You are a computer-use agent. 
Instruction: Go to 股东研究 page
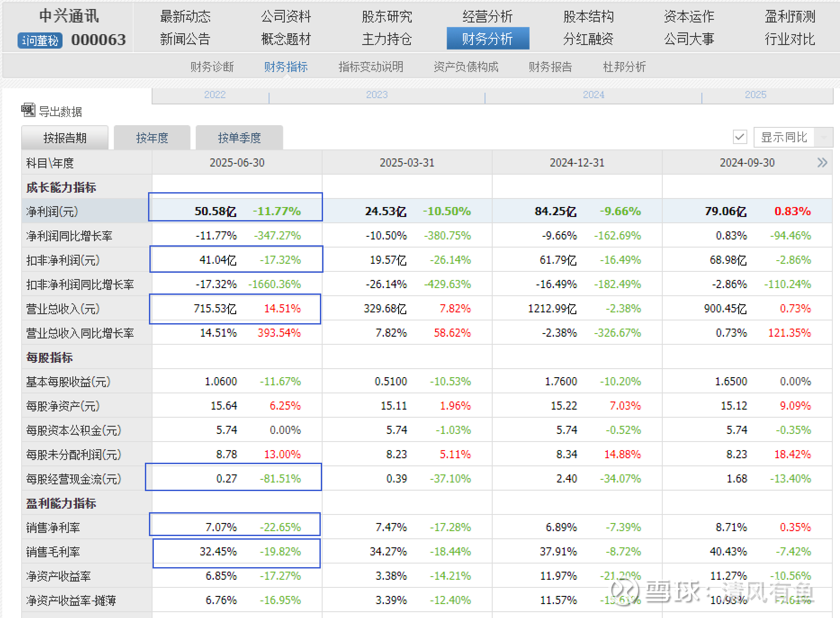point(387,17)
